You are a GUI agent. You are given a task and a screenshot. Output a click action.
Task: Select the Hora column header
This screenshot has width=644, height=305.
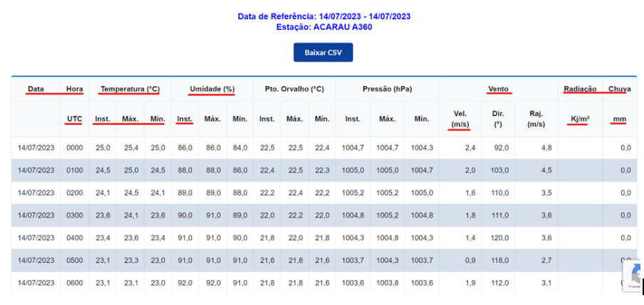75,89
